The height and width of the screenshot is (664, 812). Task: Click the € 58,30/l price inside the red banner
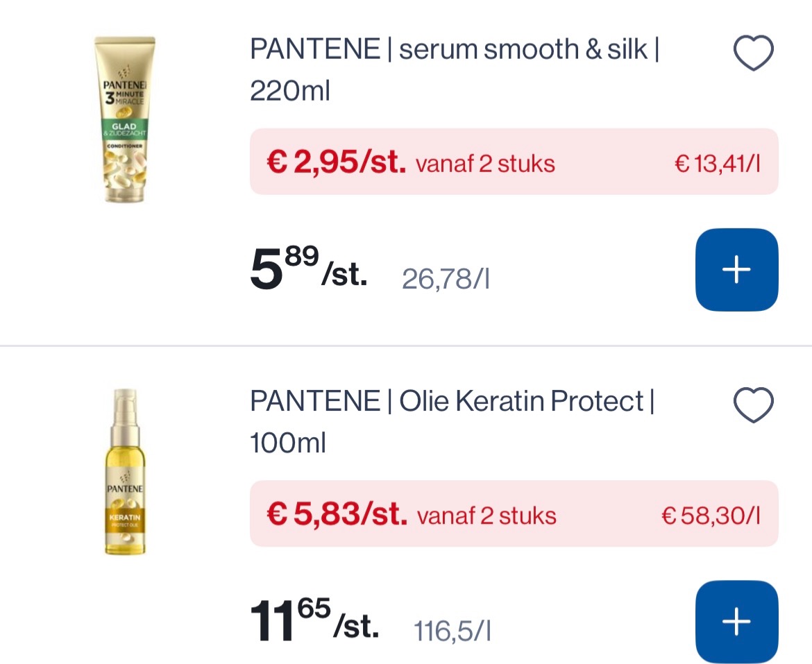coord(711,514)
